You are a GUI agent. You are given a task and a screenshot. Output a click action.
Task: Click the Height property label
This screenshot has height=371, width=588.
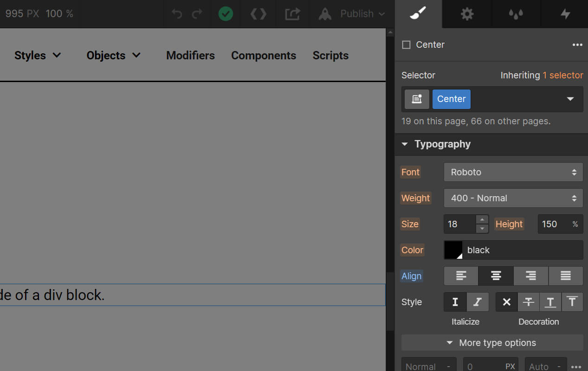(x=509, y=224)
